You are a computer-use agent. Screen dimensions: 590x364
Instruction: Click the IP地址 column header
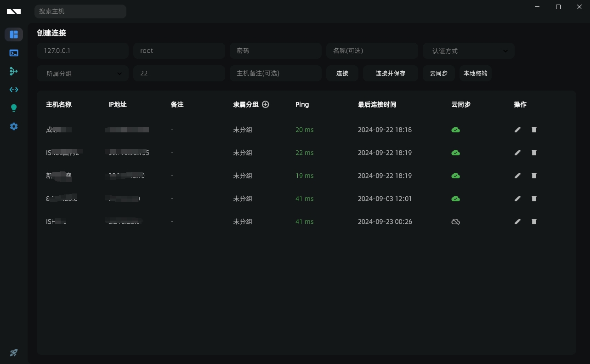118,104
